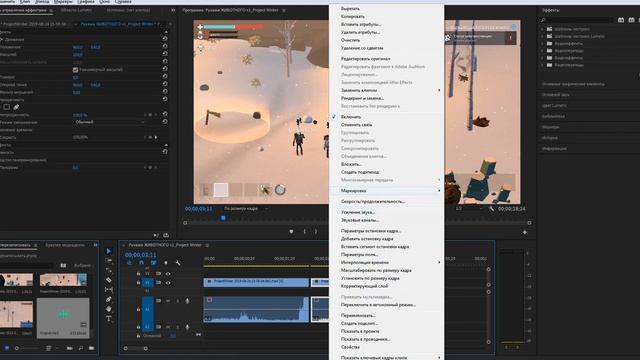
Task: Open timeline display settings wrench
Action: [178, 263]
